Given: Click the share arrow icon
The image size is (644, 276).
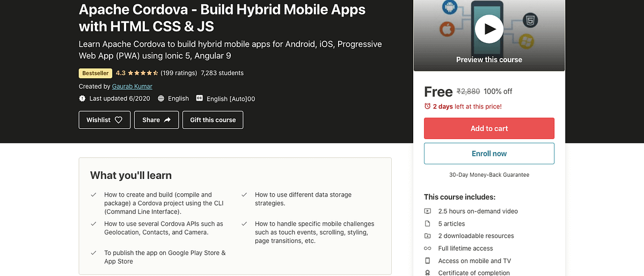Looking at the screenshot, I should tap(167, 120).
